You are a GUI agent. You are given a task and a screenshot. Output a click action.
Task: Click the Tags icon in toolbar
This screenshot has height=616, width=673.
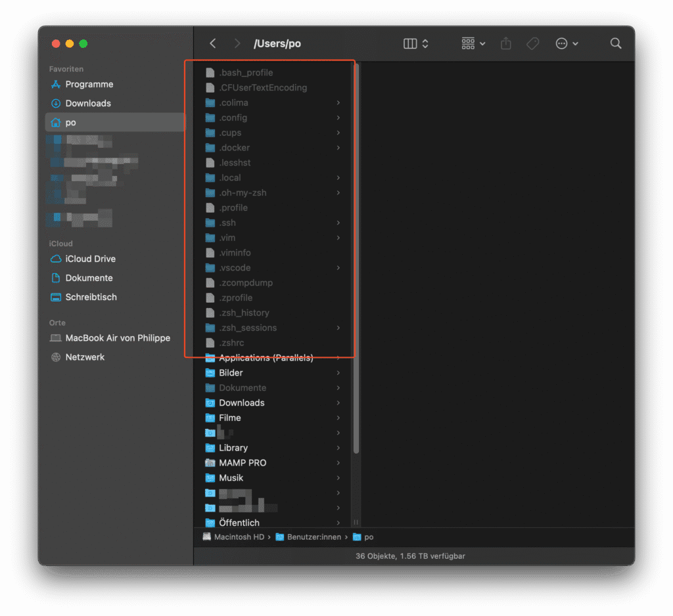532,43
